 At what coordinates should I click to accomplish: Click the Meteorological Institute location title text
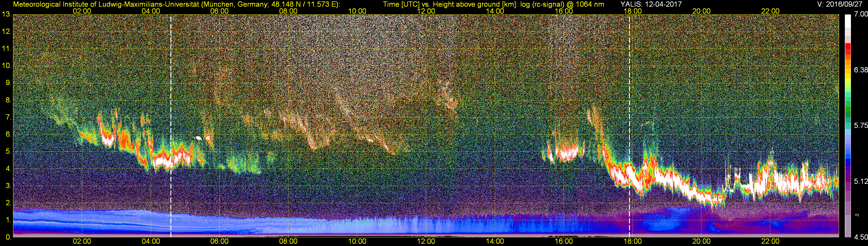176,4
